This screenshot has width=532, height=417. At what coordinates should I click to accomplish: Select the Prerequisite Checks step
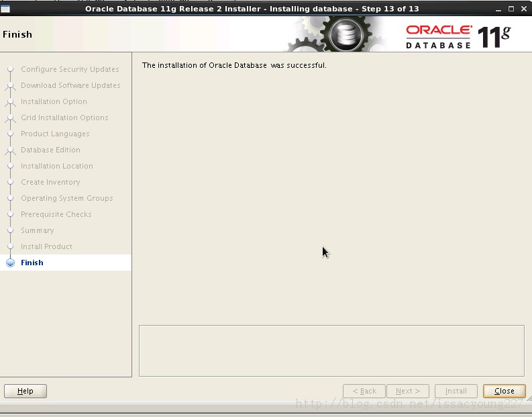[x=56, y=214]
